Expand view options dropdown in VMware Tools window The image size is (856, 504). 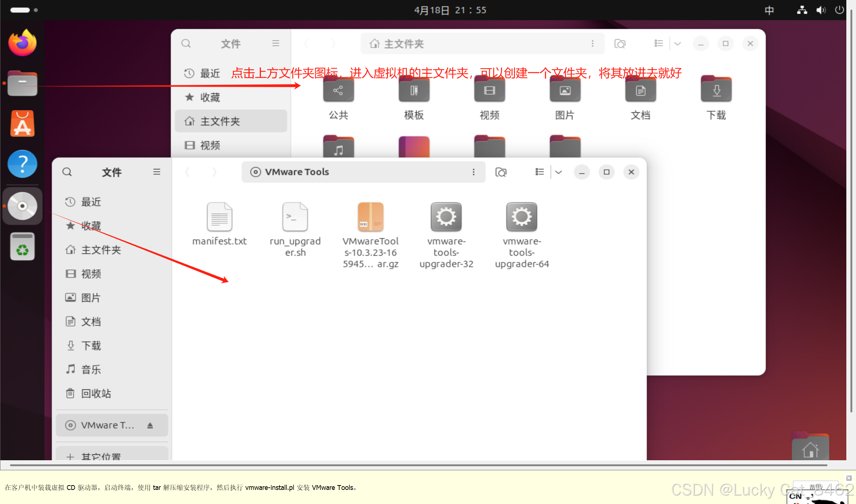559,172
